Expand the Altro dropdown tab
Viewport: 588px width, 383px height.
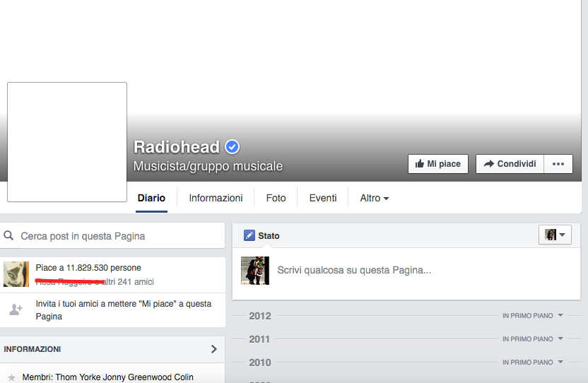pos(375,198)
